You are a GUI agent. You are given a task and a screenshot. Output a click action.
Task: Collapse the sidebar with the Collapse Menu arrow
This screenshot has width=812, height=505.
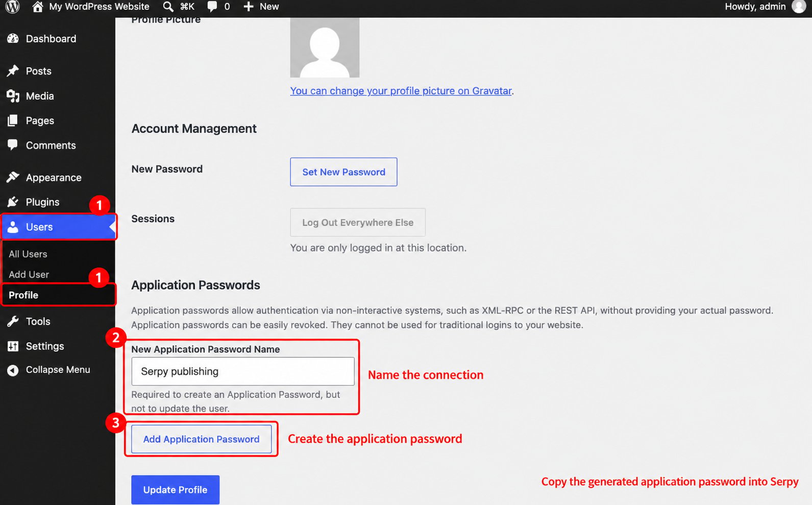click(x=13, y=370)
